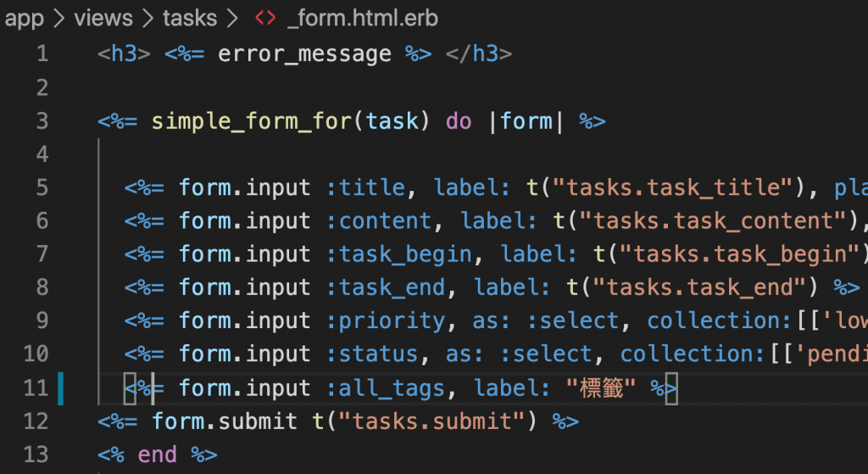The image size is (868, 474).
Task: Click the "tasks.task_begin" string on line 7
Action: pyautogui.click(x=738, y=254)
